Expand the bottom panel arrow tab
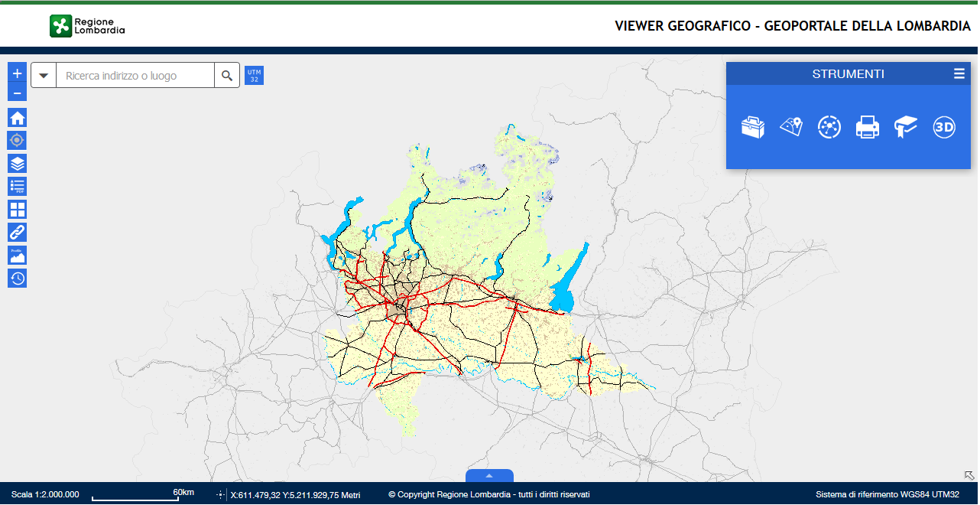The height and width of the screenshot is (505, 980). click(x=489, y=476)
